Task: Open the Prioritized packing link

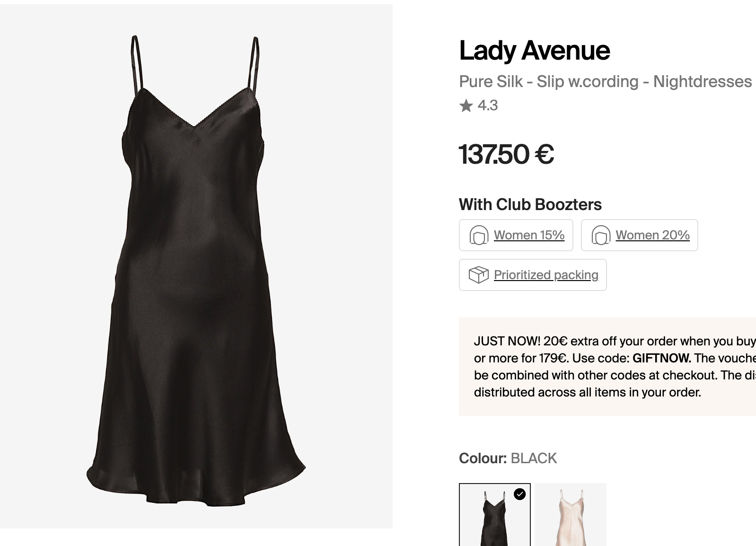Action: (546, 275)
